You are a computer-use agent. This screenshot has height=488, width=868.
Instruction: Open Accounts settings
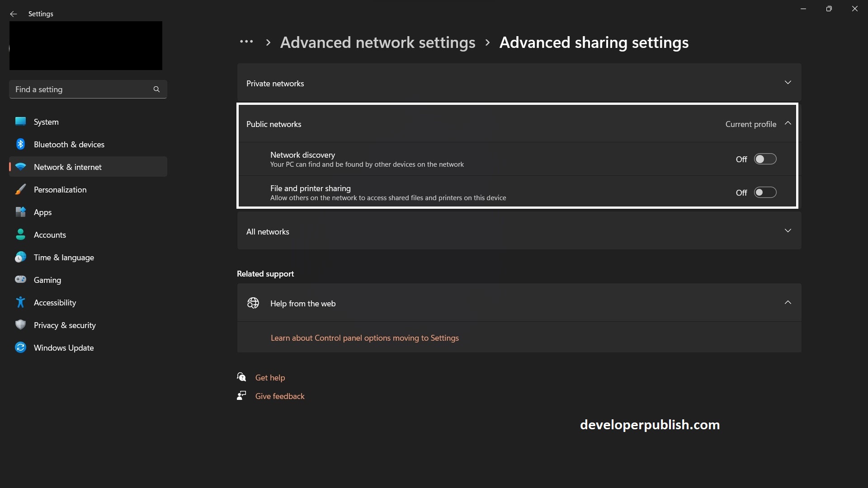[x=20, y=235]
